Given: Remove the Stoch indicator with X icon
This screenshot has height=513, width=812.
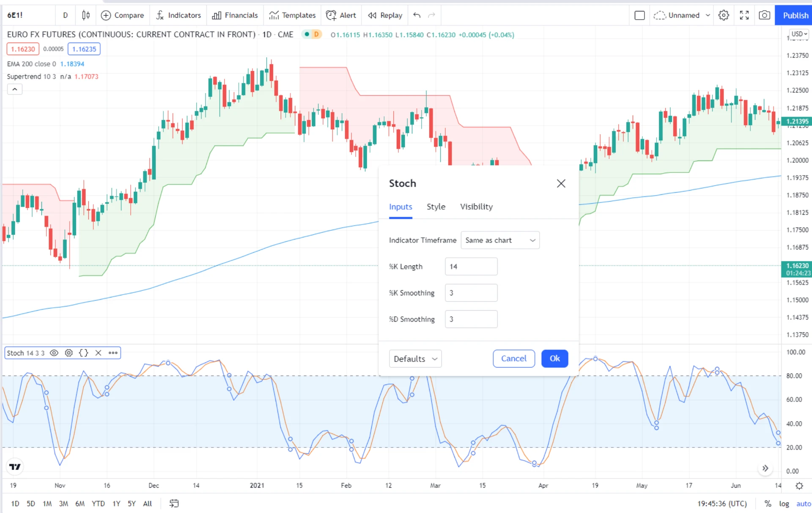Looking at the screenshot, I should point(98,353).
